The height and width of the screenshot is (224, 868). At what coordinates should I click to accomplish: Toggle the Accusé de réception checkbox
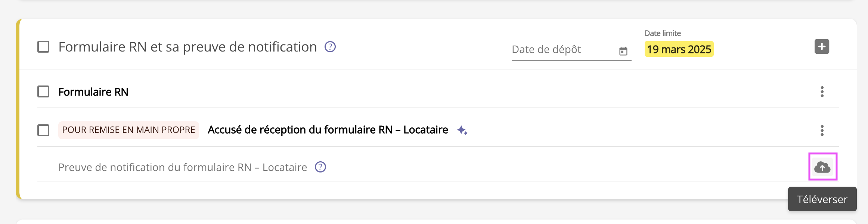tap(43, 130)
